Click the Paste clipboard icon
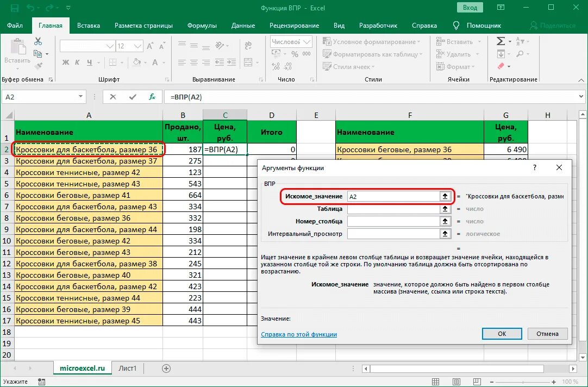Screen dimensions: 588x387 tap(17, 46)
